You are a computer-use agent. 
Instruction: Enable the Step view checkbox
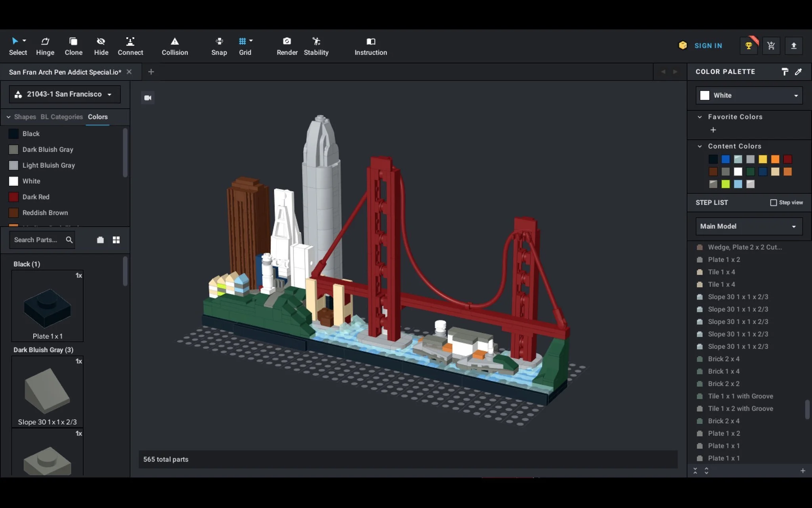tap(773, 202)
